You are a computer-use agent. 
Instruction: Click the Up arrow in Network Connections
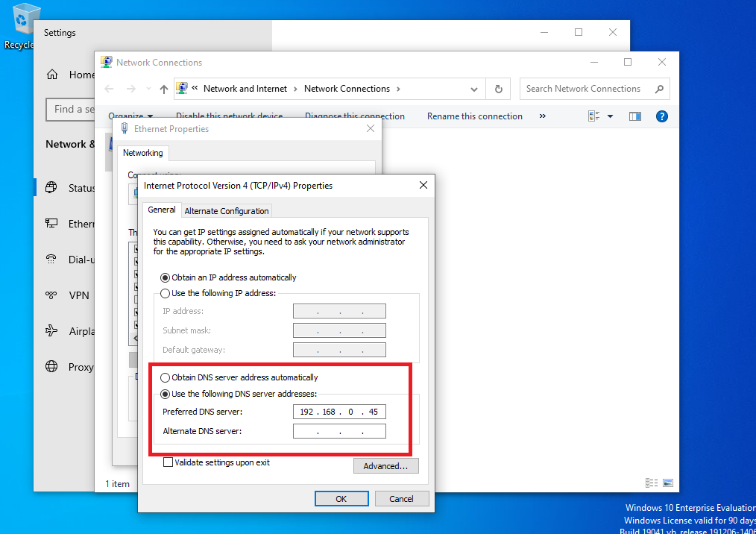(x=164, y=89)
